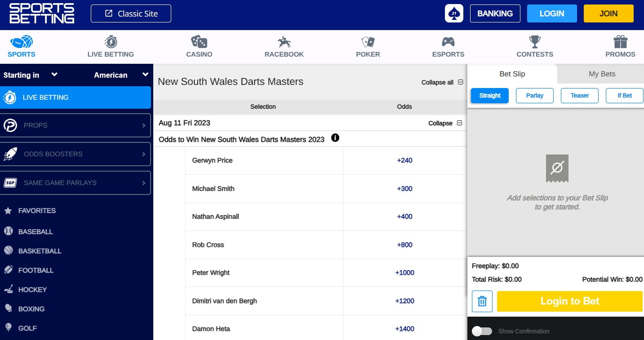Click the Props P icon

point(10,125)
